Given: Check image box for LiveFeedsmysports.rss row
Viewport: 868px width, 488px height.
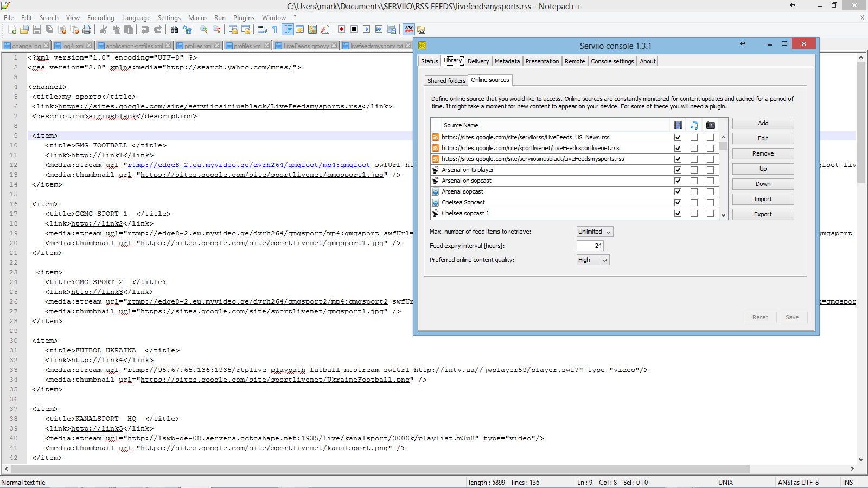Looking at the screenshot, I should (710, 159).
